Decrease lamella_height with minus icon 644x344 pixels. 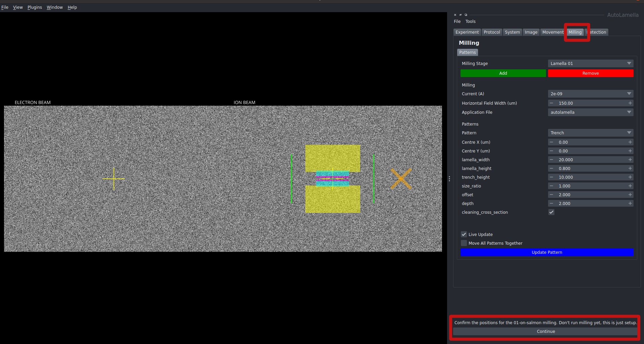(x=551, y=168)
